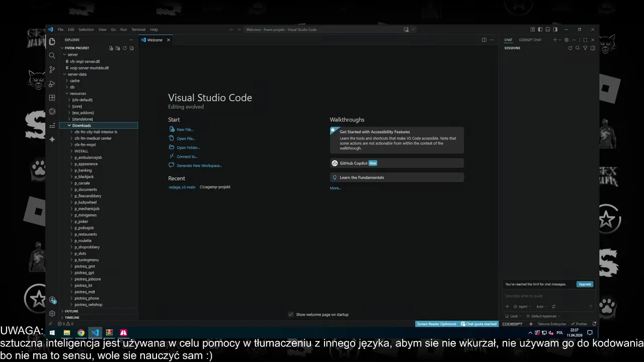Click the New File icon in the FIVEM-PROJEKT header
Screen dimensions: 644x362
(x=111, y=48)
